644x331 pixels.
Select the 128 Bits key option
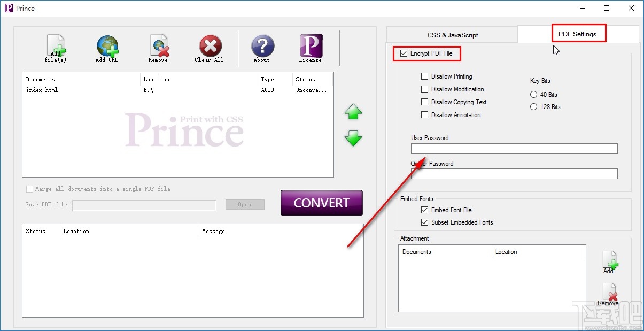click(x=533, y=107)
